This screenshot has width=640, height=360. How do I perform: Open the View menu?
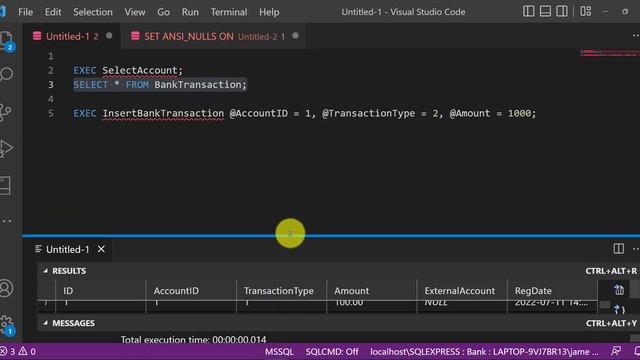pos(135,12)
